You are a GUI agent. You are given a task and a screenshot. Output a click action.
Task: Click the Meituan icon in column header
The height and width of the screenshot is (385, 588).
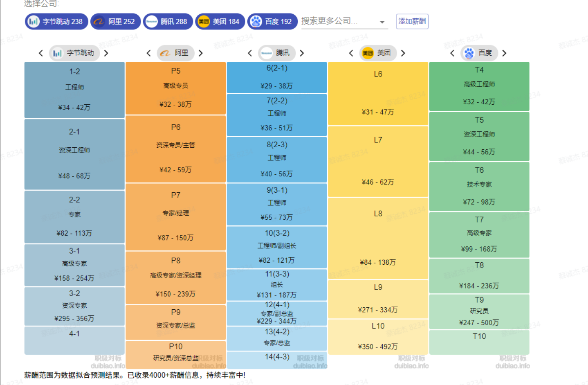368,53
